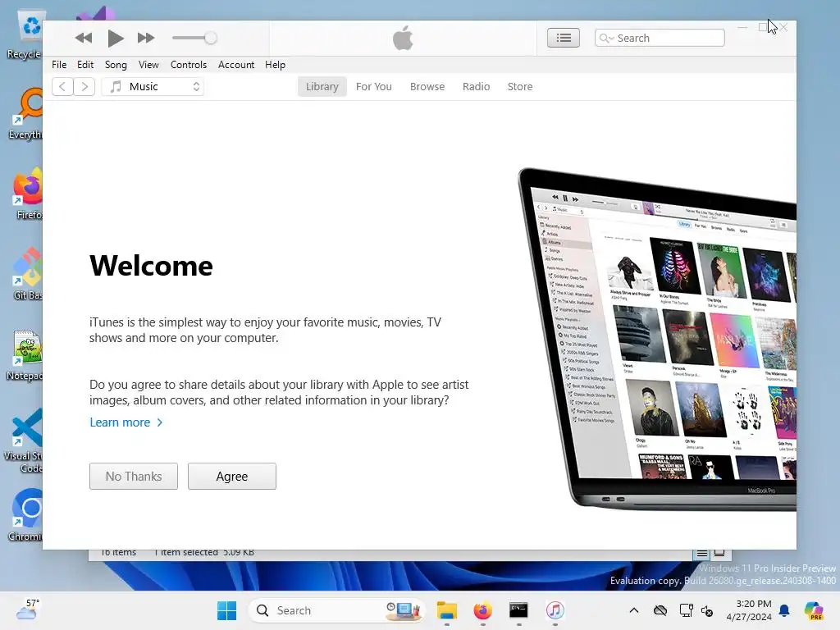The image size is (840, 630).
Task: Open File Explorer from the taskbar
Action: (x=447, y=610)
